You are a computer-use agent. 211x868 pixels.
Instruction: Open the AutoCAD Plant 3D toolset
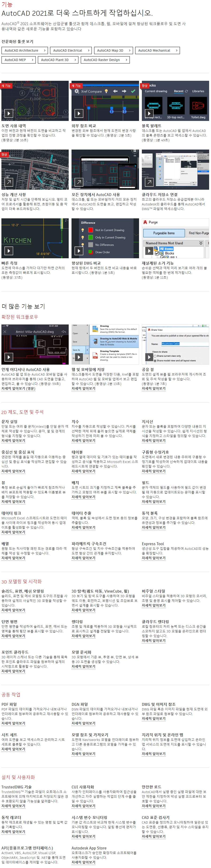(58, 60)
